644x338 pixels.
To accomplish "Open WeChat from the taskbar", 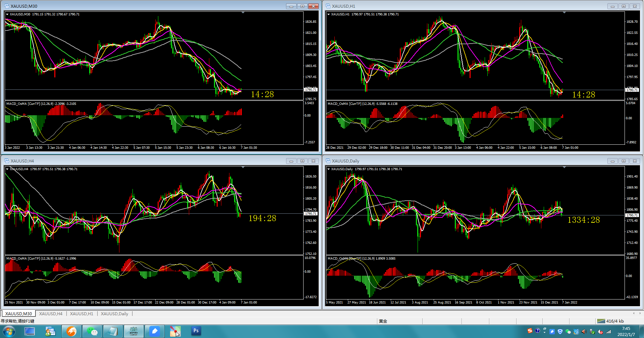I will [x=92, y=331].
